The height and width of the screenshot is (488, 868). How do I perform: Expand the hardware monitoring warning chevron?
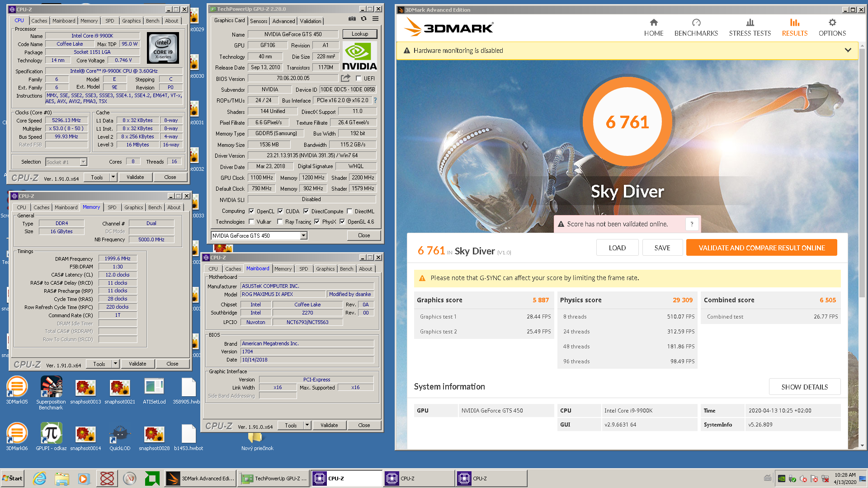[848, 50]
